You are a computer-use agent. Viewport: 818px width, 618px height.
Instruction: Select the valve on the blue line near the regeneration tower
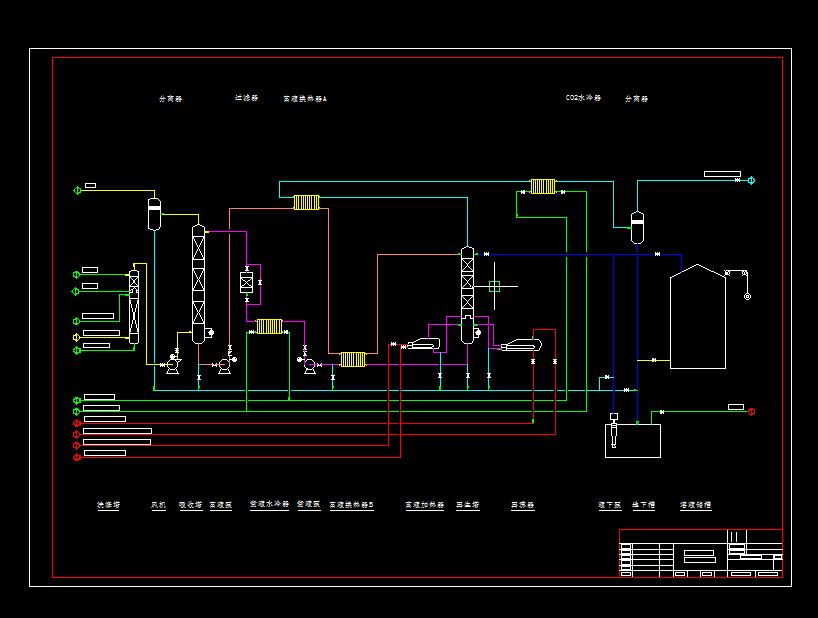pos(487,254)
